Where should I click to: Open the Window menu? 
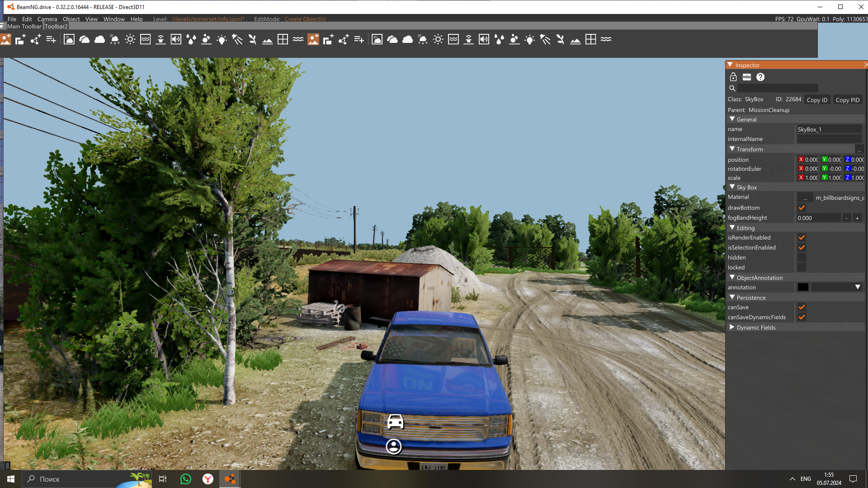114,19
